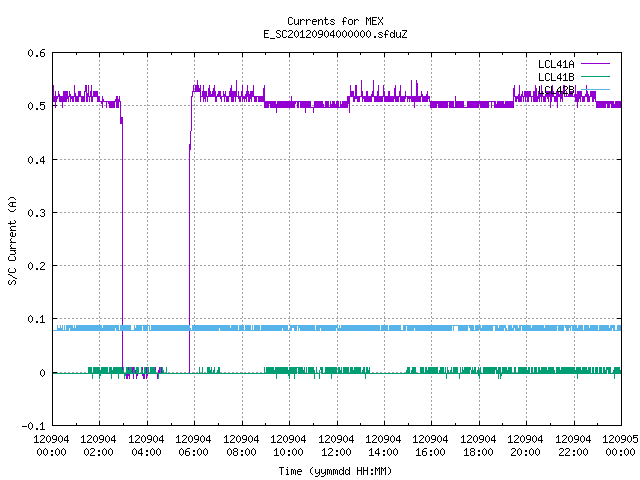Click the purple line sample beside LCL41A
The width and height of the screenshot is (640, 480).
point(595,64)
